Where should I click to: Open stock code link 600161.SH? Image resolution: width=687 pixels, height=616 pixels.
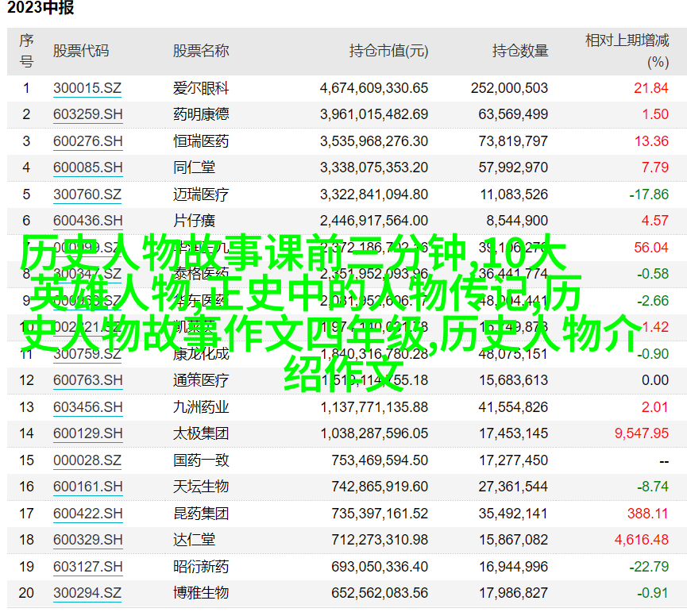[x=87, y=487]
